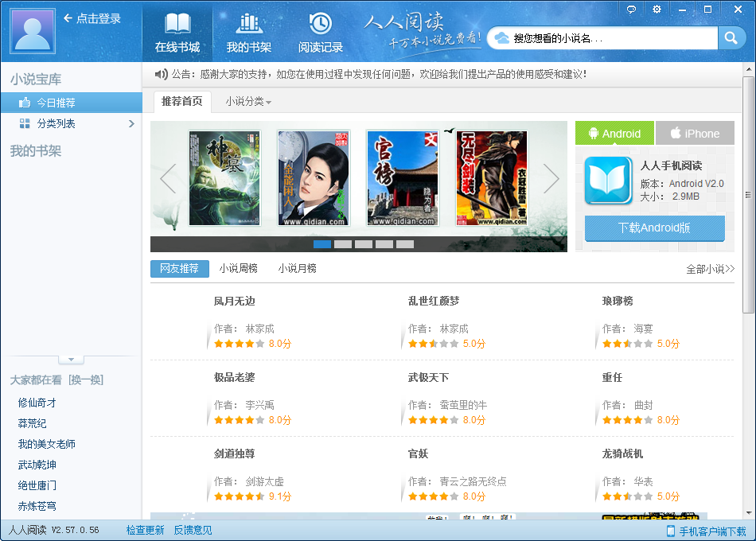Open the novel 武极天下

coord(428,377)
